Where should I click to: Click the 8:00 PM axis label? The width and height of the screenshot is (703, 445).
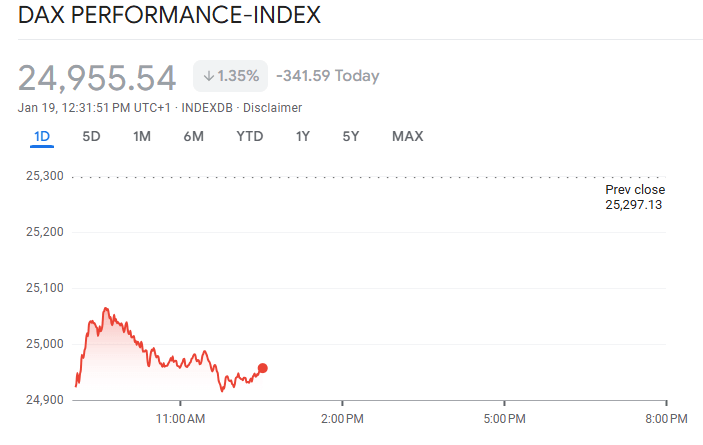[665, 416]
